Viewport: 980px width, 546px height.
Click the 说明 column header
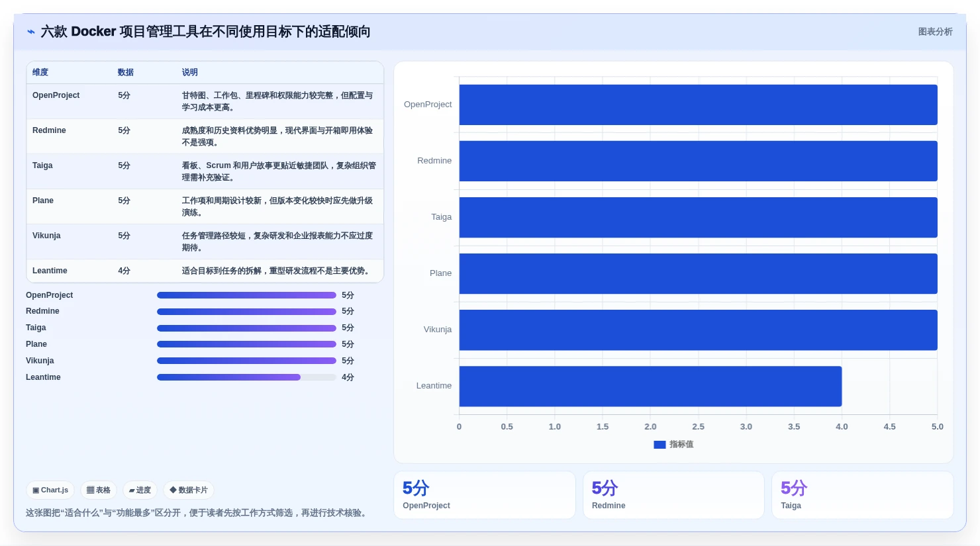pos(190,72)
